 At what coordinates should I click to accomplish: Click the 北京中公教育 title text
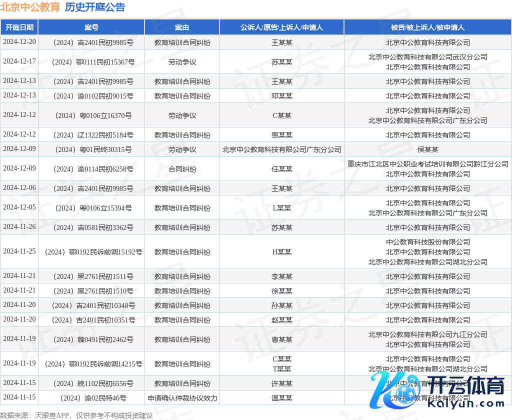click(x=30, y=7)
